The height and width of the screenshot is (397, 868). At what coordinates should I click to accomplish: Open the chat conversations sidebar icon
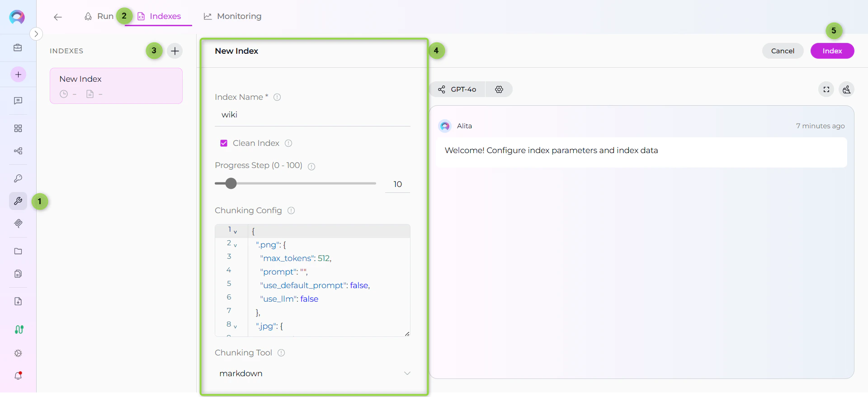[x=18, y=101]
